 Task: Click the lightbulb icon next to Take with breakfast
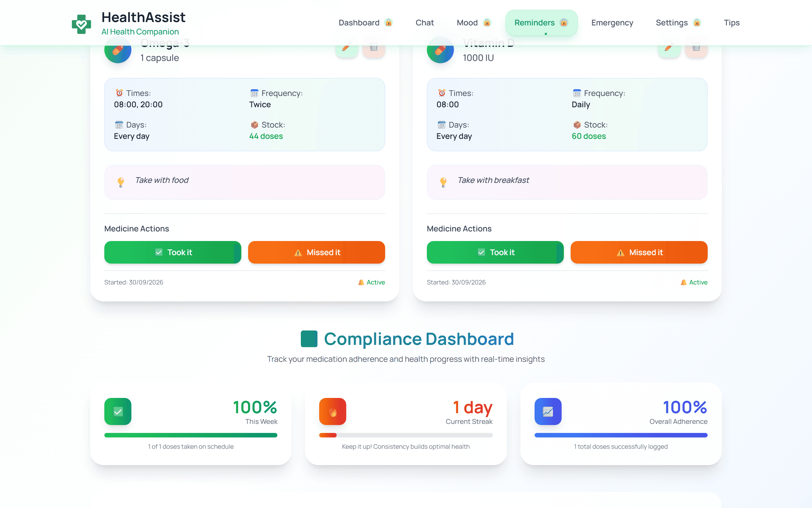tap(443, 182)
